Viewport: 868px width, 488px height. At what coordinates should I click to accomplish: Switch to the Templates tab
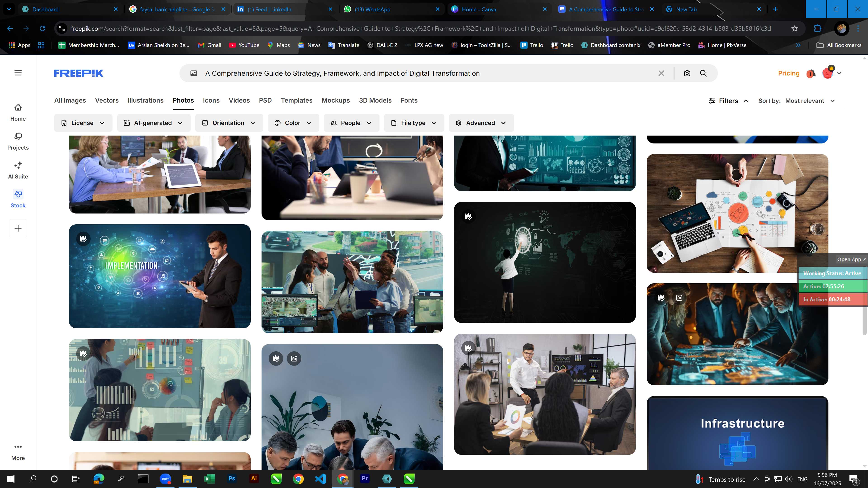pyautogui.click(x=297, y=100)
